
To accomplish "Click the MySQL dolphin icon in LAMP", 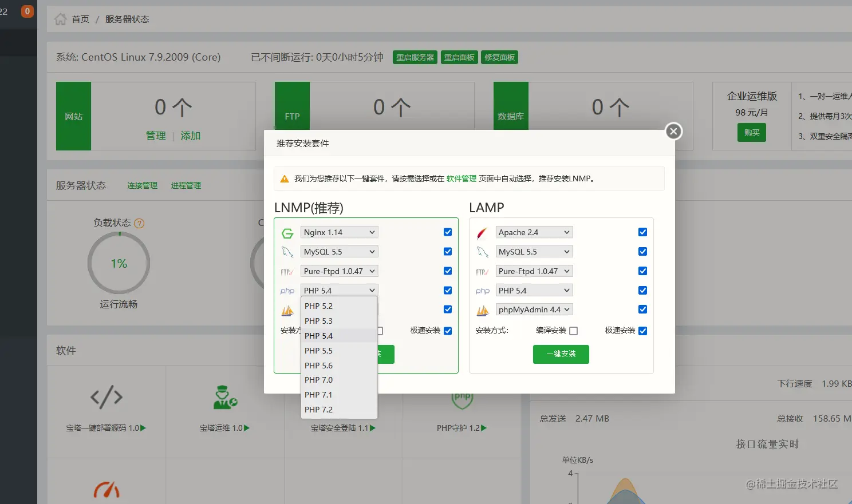I will [482, 252].
